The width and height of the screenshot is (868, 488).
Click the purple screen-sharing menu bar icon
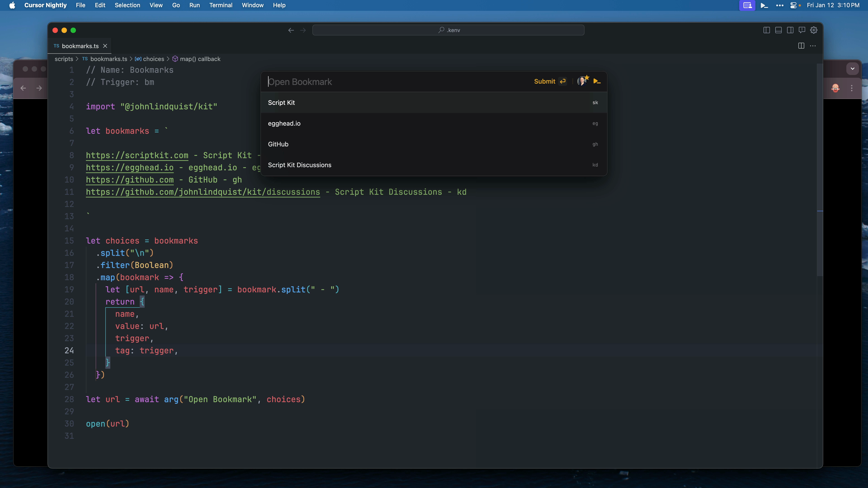747,5
